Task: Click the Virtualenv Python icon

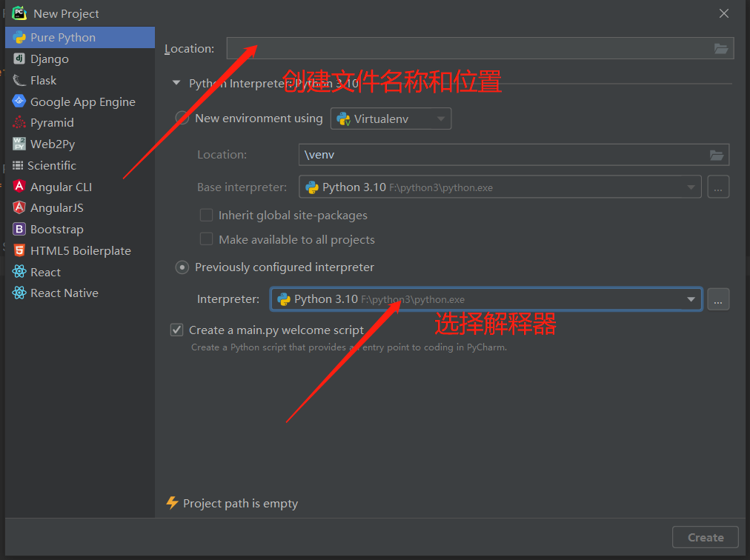Action: 343,119
